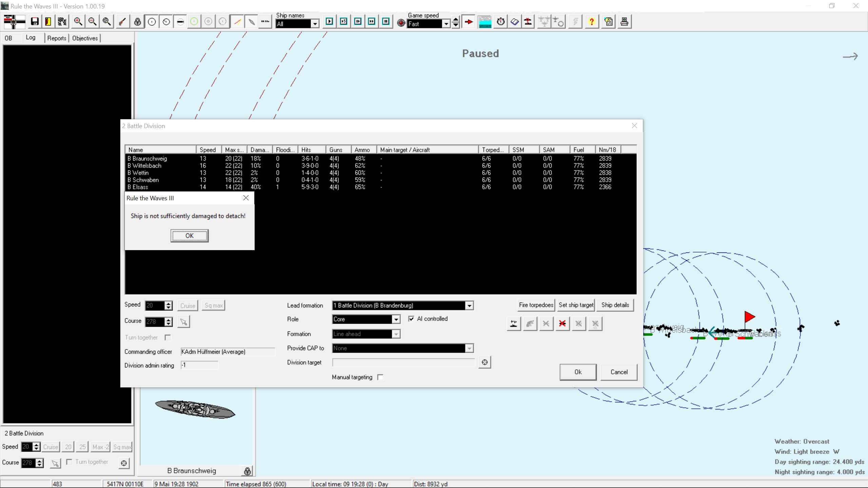Click the yellow exit door toolbar icon
Screen dimensions: 868x488
48,22
